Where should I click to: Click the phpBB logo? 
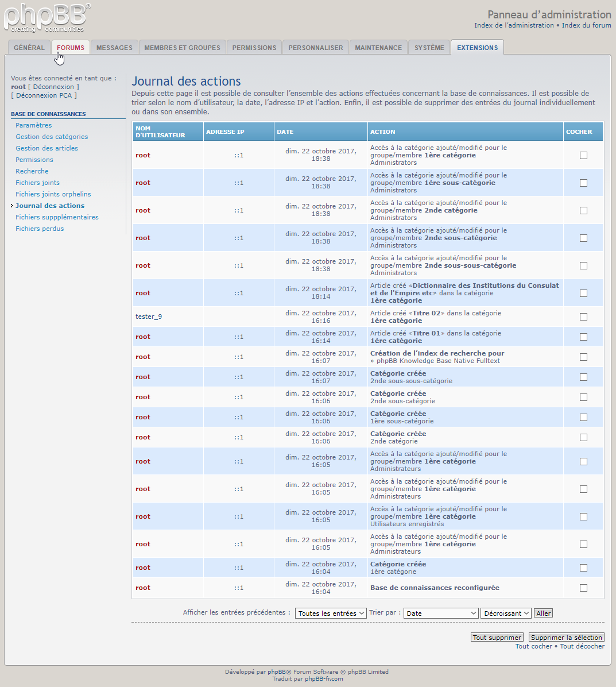(x=47, y=18)
